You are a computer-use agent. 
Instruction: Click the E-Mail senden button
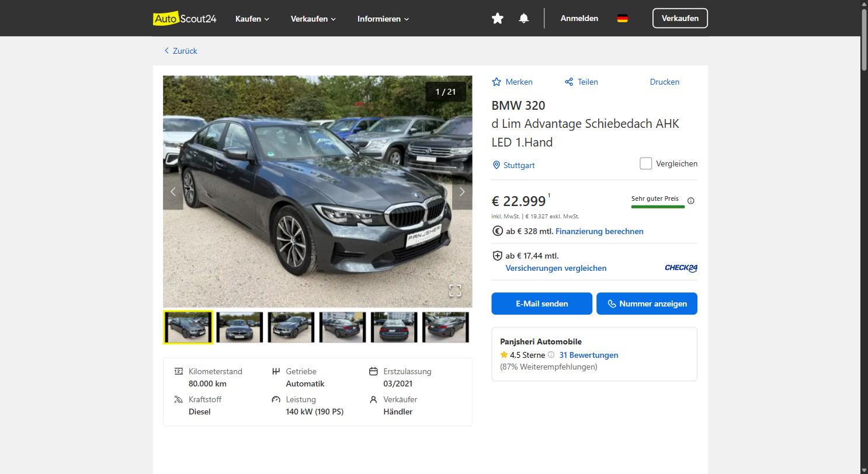point(542,304)
